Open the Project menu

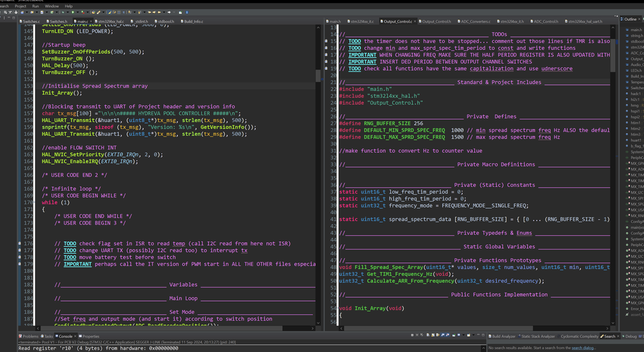pos(21,6)
